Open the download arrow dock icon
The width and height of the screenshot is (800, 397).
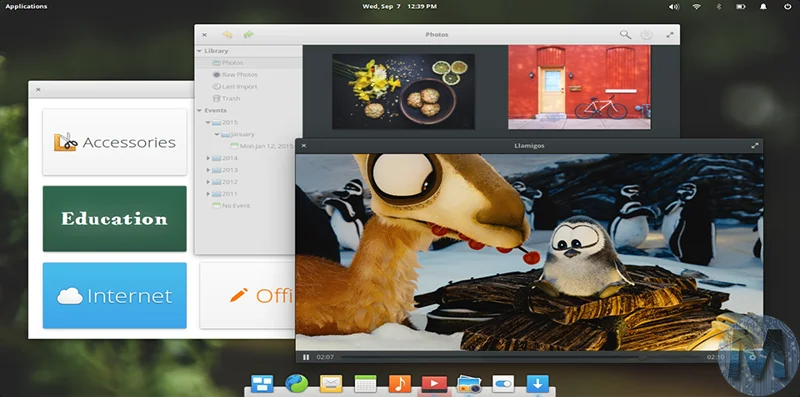537,383
